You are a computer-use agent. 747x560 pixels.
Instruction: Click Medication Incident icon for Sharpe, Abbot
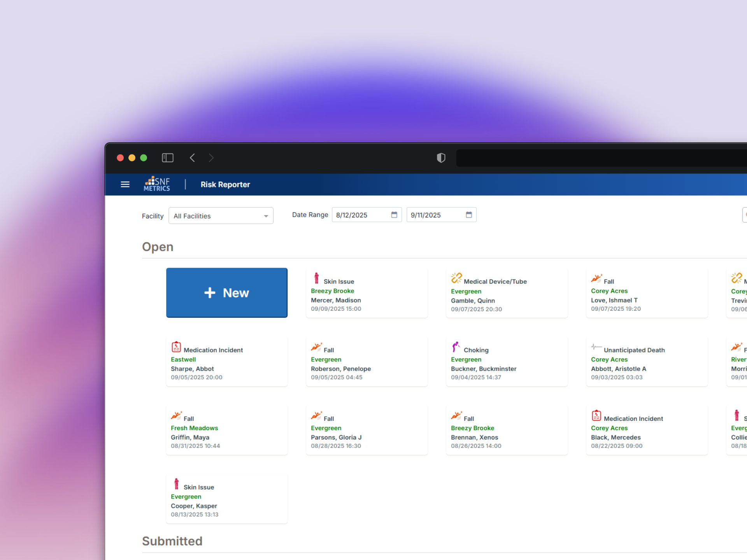click(176, 347)
